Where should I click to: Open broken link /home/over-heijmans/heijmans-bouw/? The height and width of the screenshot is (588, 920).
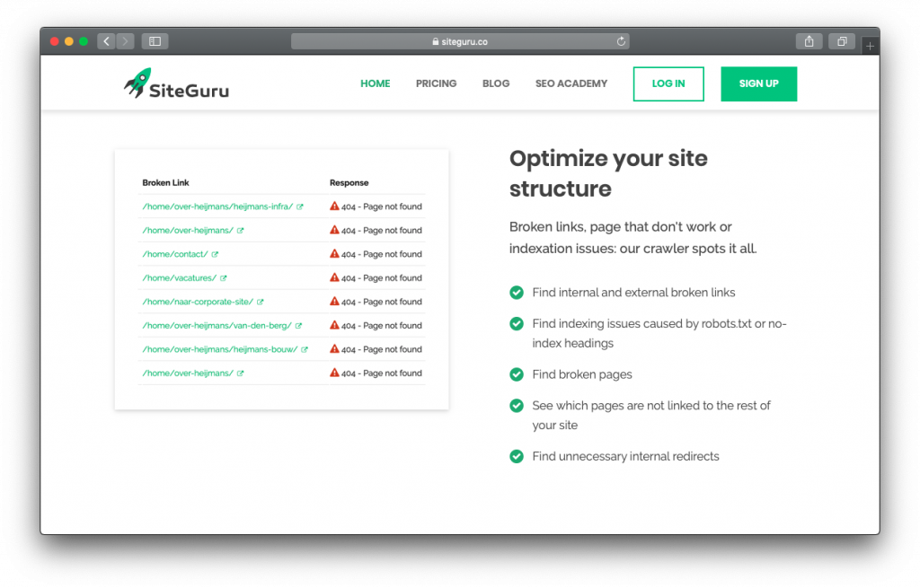point(220,349)
